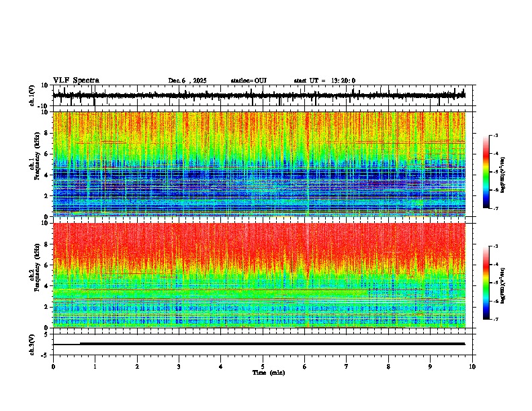Click the "station=OUI" header label
This screenshot has height=411, width=532.
coord(249,81)
